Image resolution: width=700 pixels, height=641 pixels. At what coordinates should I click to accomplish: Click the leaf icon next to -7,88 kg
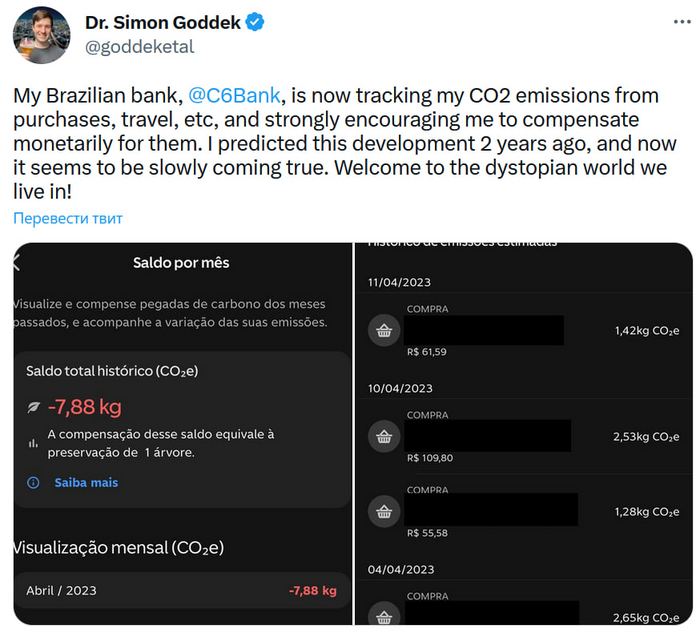click(34, 407)
